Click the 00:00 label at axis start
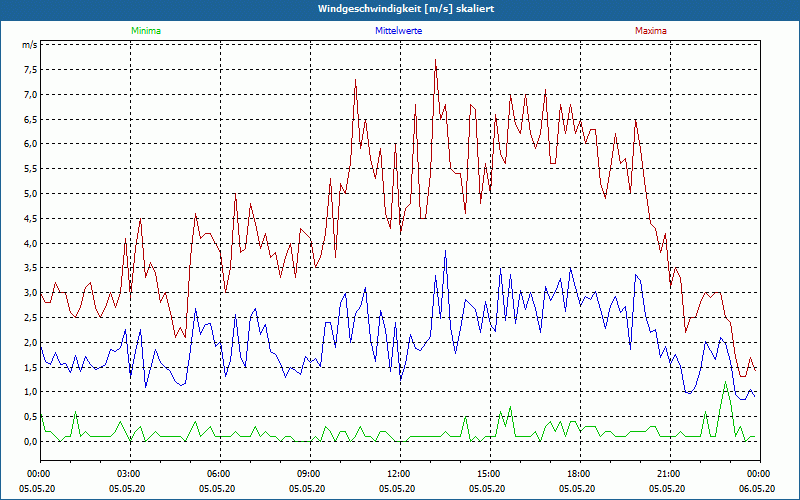This screenshot has height=500, width=800. pos(37,474)
